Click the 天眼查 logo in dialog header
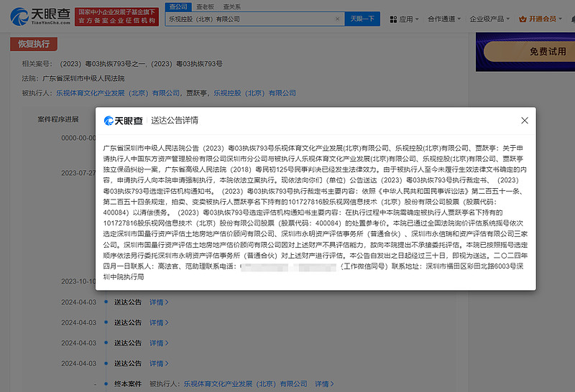The height and width of the screenshot is (392, 575). coord(123,121)
